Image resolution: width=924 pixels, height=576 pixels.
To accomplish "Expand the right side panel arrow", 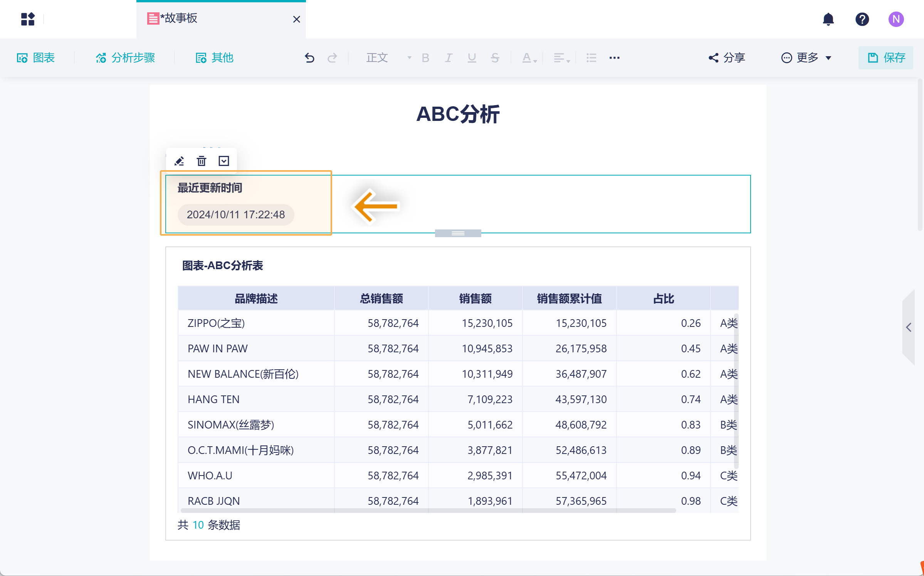I will [x=909, y=327].
